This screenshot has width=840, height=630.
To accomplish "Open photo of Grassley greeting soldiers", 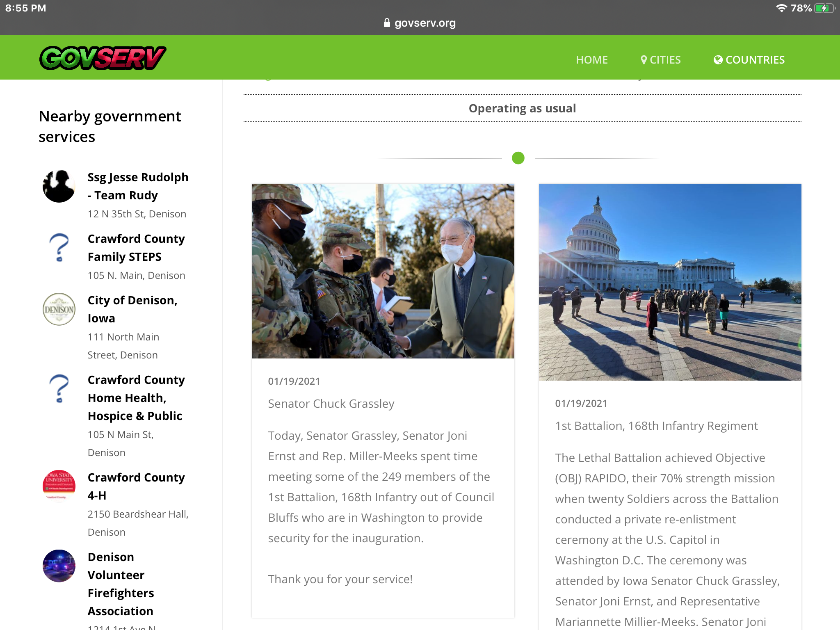I will (383, 271).
